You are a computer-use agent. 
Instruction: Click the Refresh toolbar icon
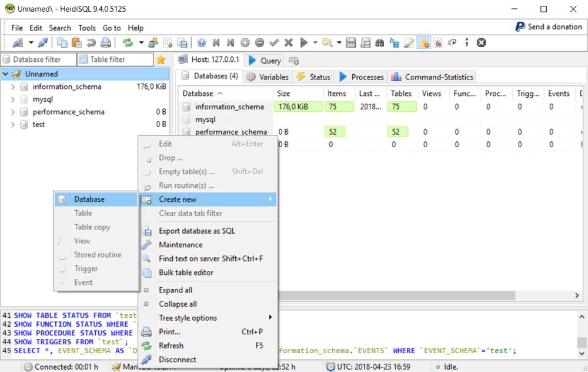[x=127, y=43]
